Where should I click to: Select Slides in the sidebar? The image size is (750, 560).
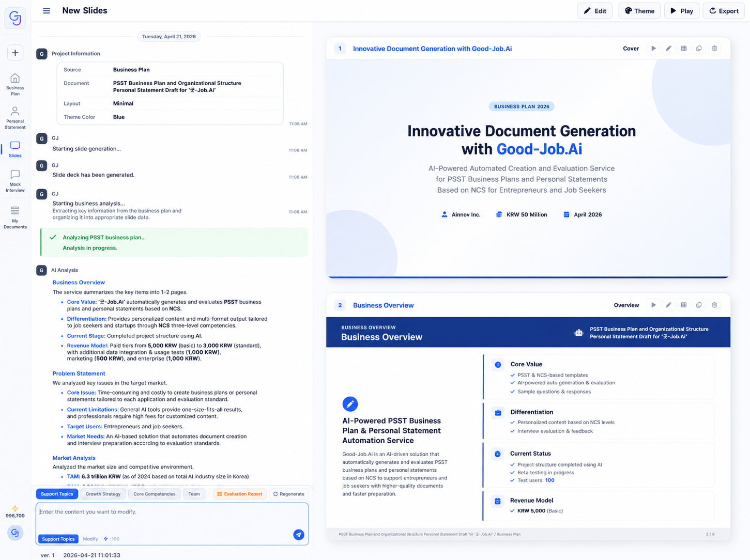tap(15, 149)
